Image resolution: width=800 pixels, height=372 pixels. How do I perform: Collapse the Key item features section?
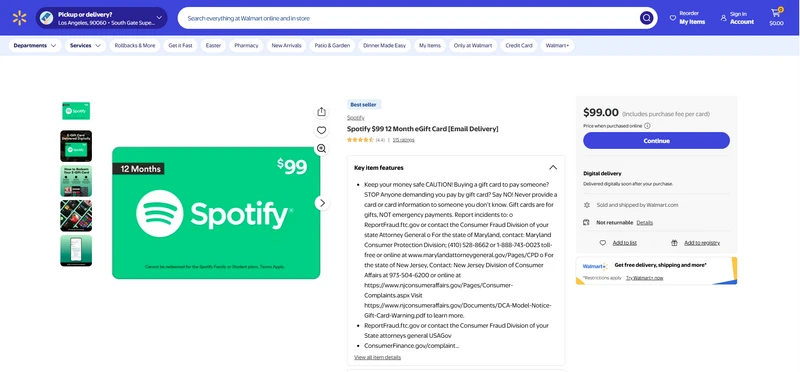coord(553,167)
